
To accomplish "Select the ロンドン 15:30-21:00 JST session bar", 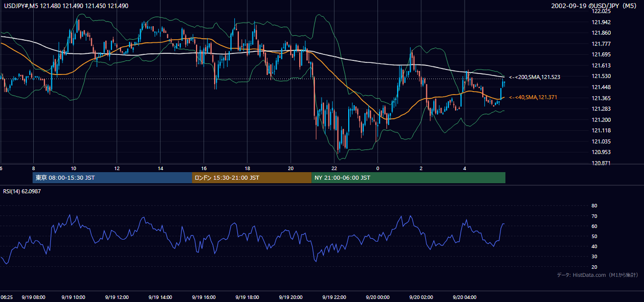I will point(251,178).
